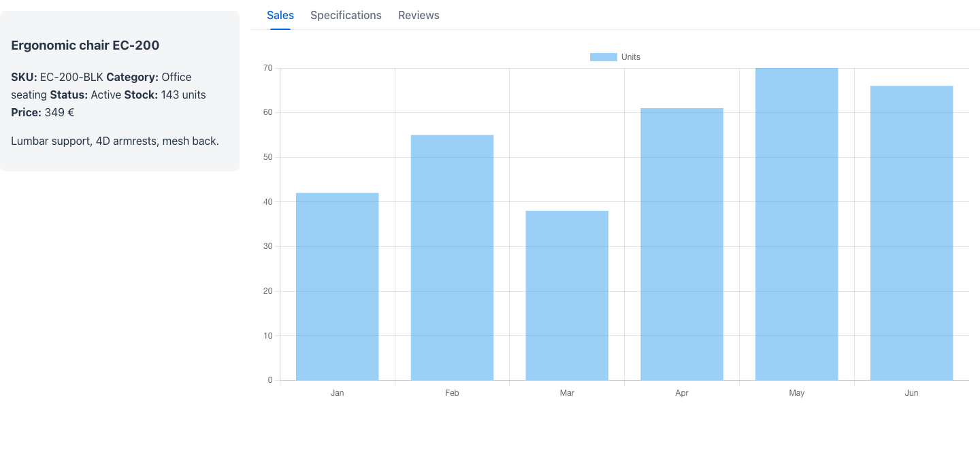The height and width of the screenshot is (476, 980).
Task: Click the SKU value EC-200-BLK
Action: point(71,77)
